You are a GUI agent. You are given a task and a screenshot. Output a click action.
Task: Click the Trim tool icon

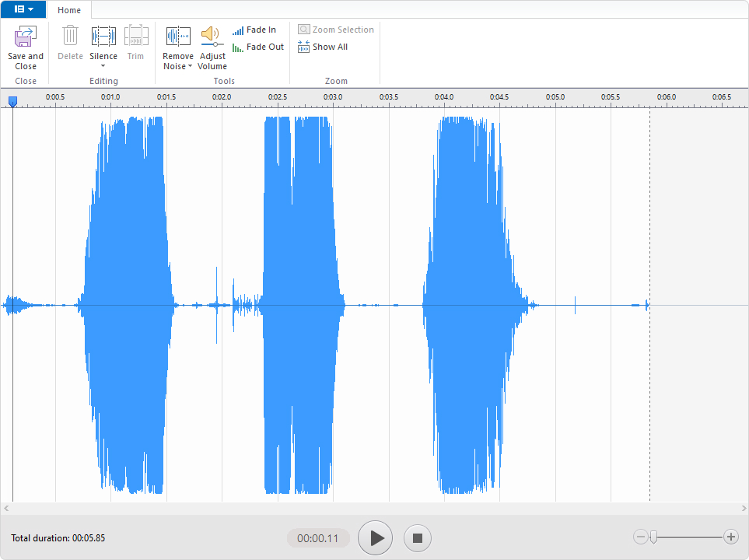coord(136,37)
